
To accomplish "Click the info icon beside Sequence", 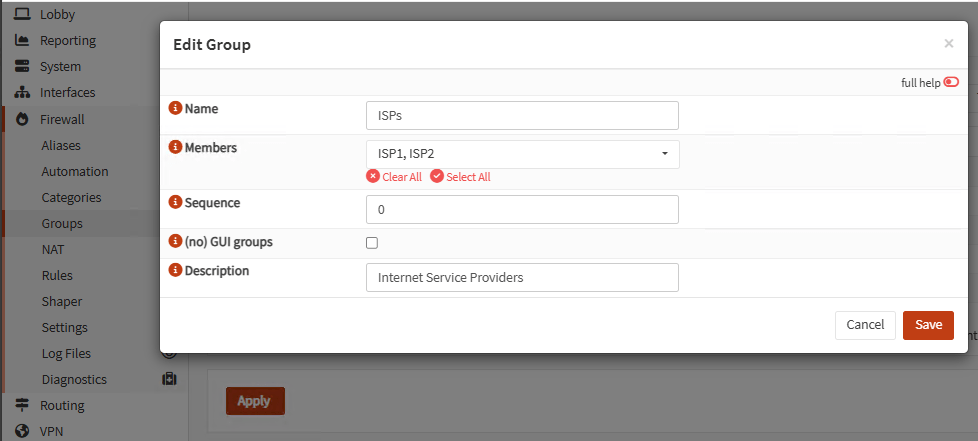I will (x=176, y=202).
